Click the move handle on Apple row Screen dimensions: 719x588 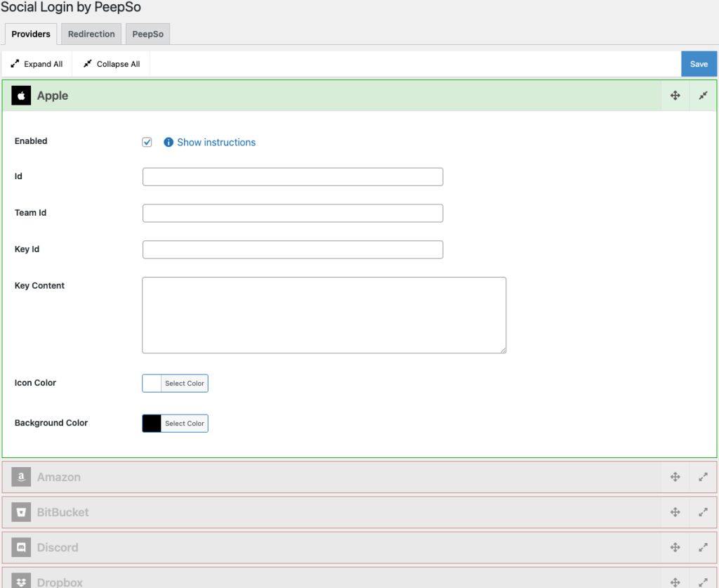point(675,96)
